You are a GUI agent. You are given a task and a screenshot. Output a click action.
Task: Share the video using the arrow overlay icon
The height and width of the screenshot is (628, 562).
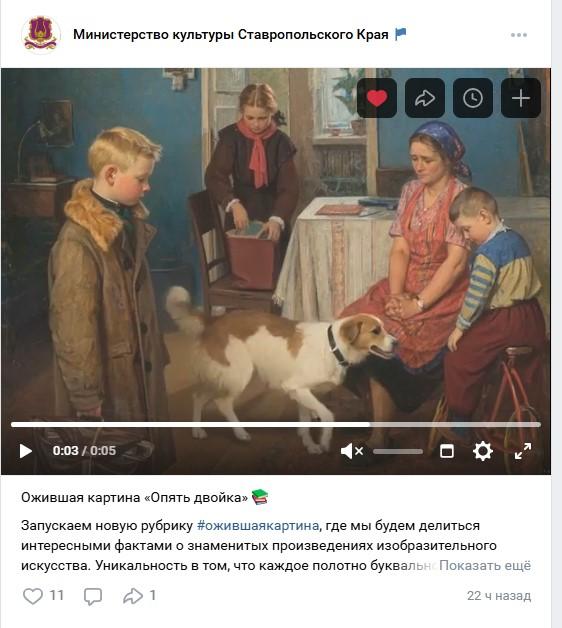tap(425, 98)
